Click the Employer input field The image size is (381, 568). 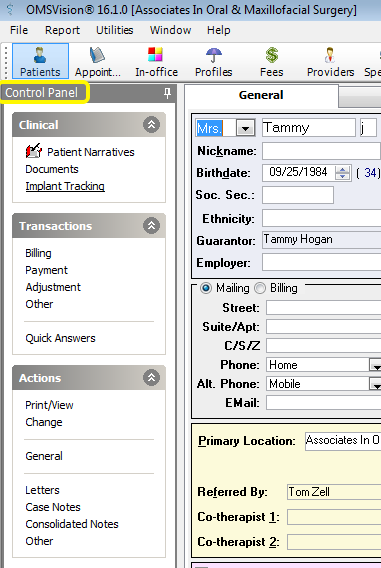(x=321, y=262)
